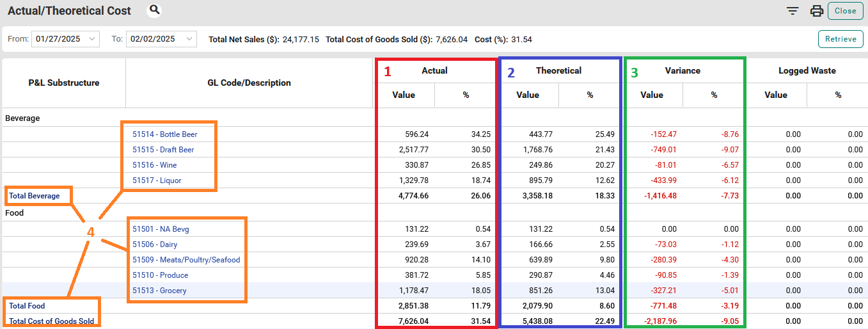Click Total Food theoretical value 2,079.90
The width and height of the screenshot is (868, 329).
pos(537,306)
